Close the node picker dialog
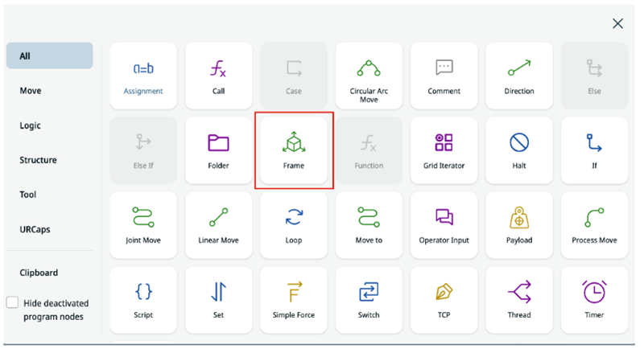This screenshot has height=353, width=644. pos(617,23)
